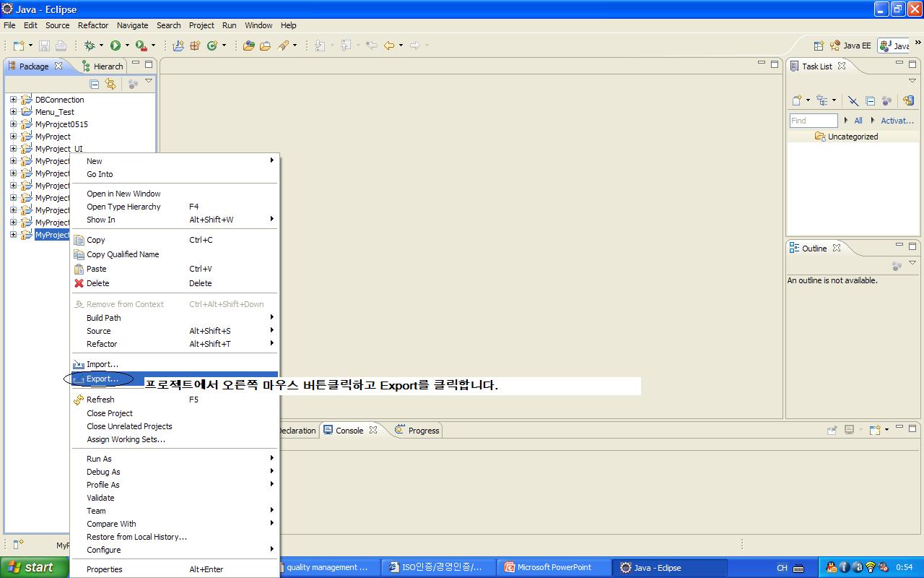Click the Activate link in Task List
Image resolution: width=924 pixels, height=578 pixels.
click(x=897, y=121)
